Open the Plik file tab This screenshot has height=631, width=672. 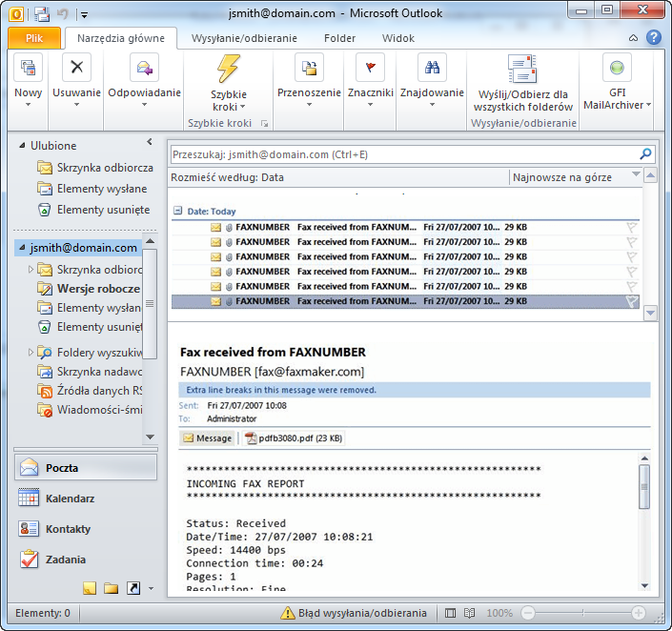(x=34, y=38)
